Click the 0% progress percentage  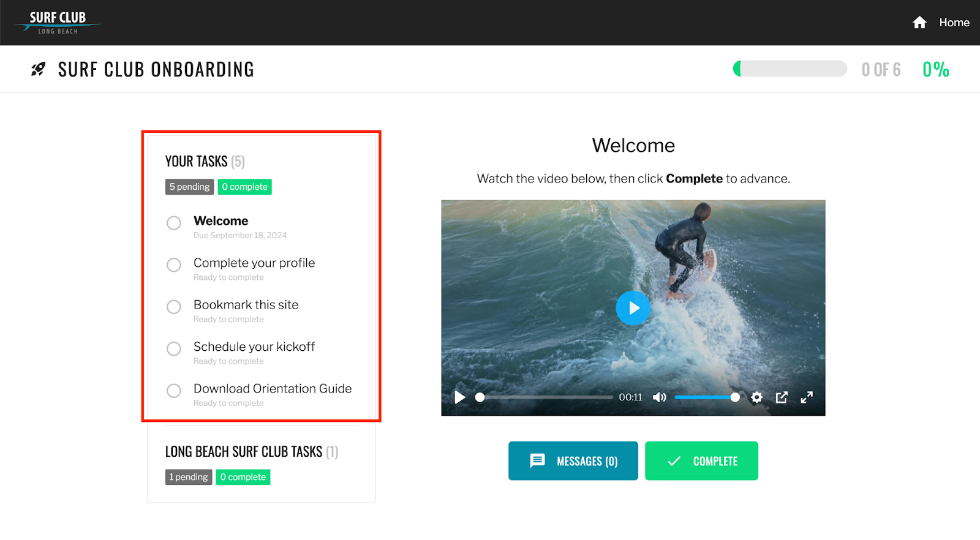pyautogui.click(x=936, y=70)
